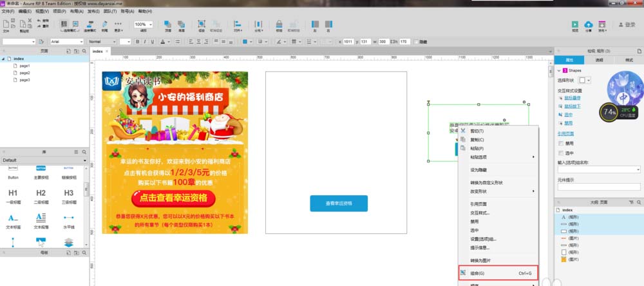Toggle bullet list formatting

point(178,41)
